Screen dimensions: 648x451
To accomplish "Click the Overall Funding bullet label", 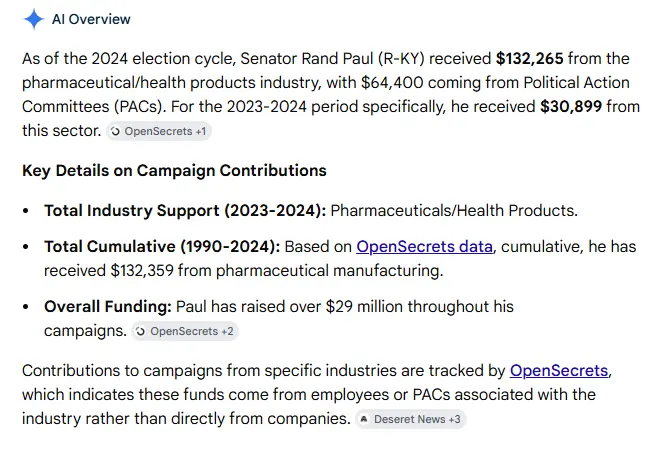I will [x=108, y=307].
